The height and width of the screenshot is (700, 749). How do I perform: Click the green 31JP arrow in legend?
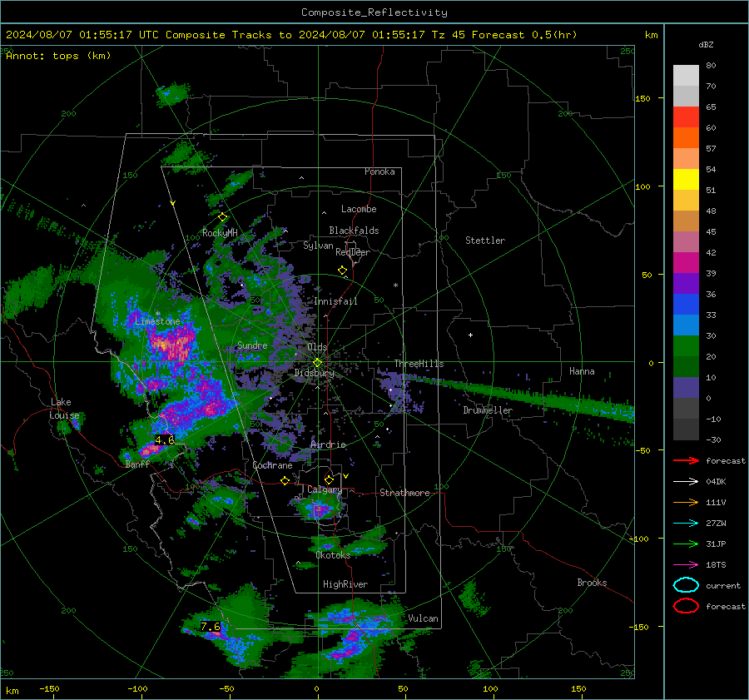click(686, 544)
